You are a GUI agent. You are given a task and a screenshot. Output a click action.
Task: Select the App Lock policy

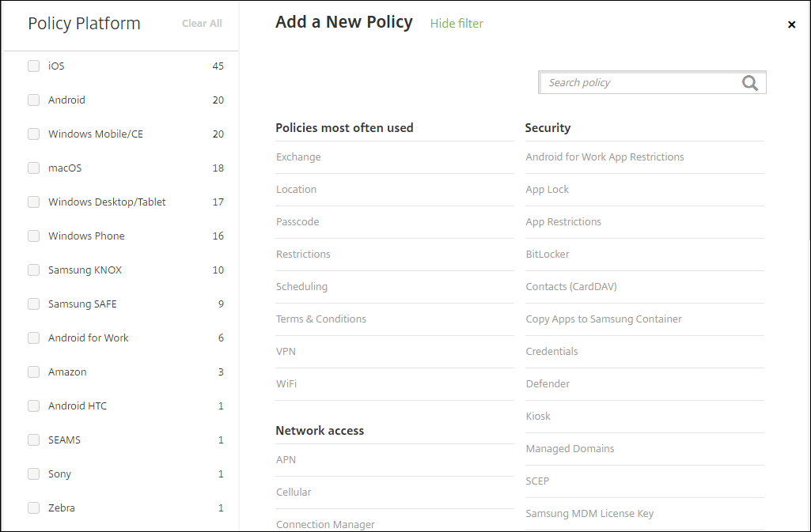click(548, 190)
